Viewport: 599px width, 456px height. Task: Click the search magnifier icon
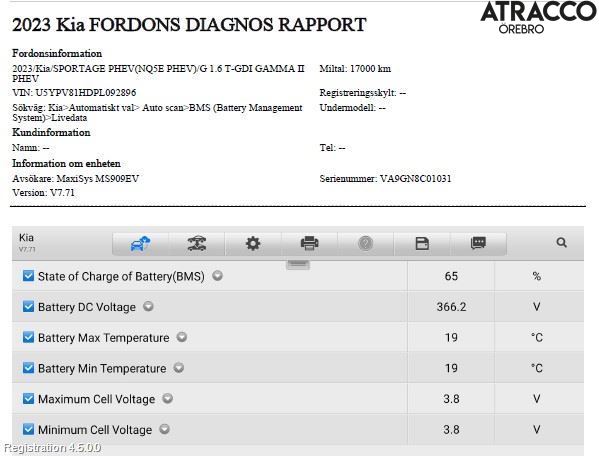562,243
